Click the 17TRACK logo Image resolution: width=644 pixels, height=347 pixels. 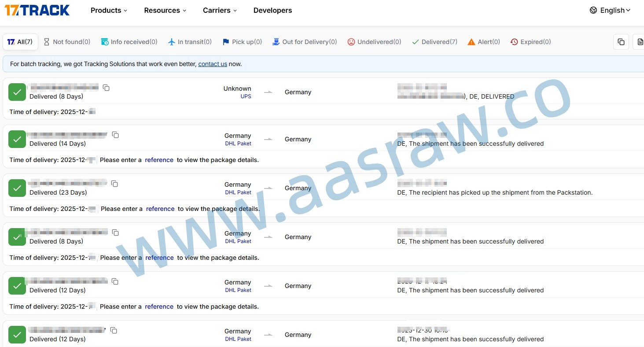tap(37, 10)
